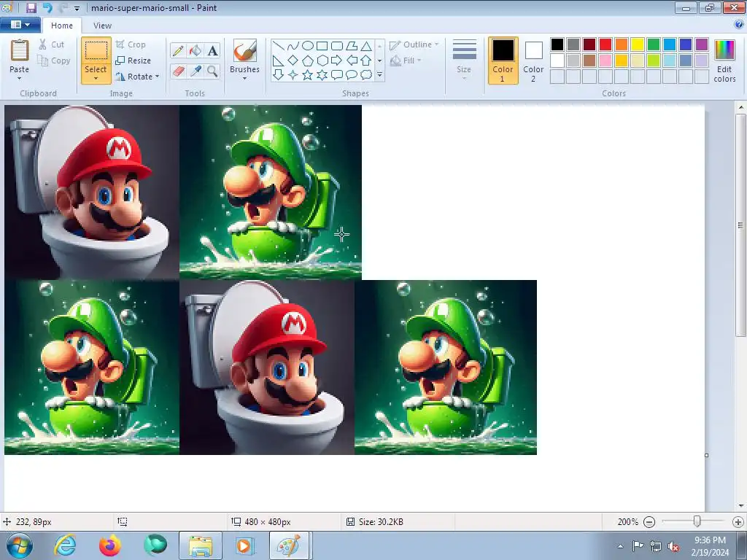Expand the Rotate dropdown
This screenshot has width=747, height=560.
(158, 76)
